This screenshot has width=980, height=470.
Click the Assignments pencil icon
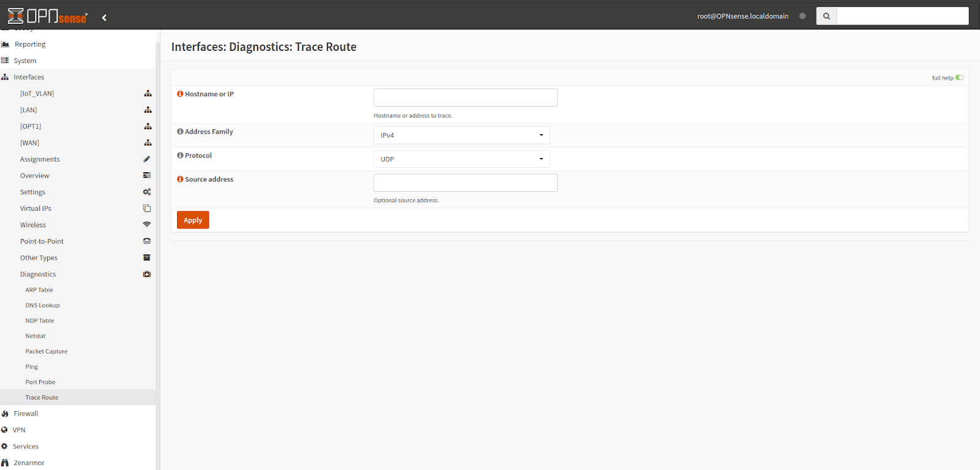click(147, 159)
